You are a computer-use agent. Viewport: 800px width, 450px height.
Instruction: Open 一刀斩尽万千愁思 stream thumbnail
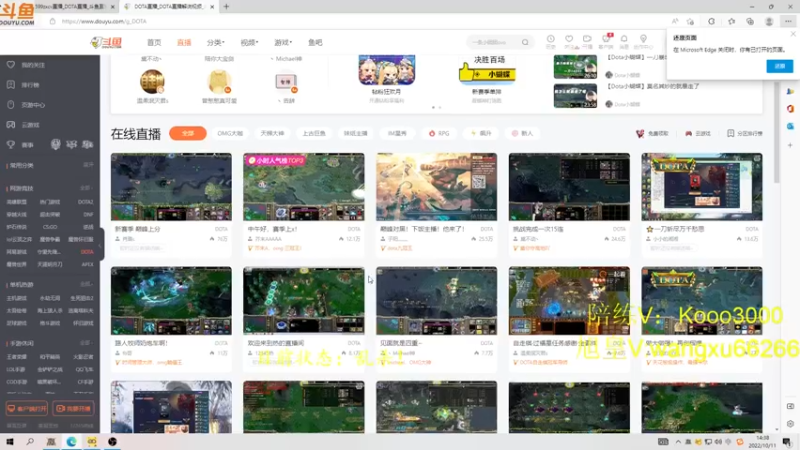point(702,187)
